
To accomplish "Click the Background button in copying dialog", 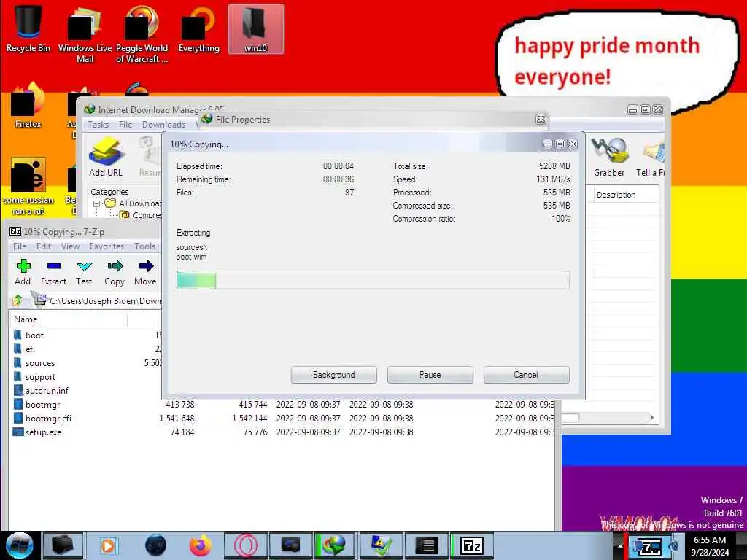I will click(334, 375).
